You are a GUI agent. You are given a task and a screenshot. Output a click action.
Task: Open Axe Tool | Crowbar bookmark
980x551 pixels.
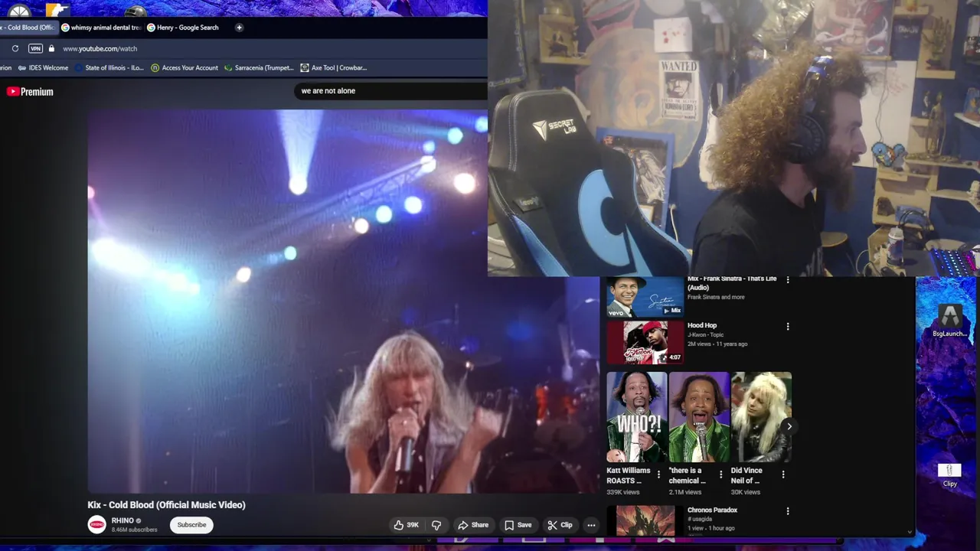334,67
